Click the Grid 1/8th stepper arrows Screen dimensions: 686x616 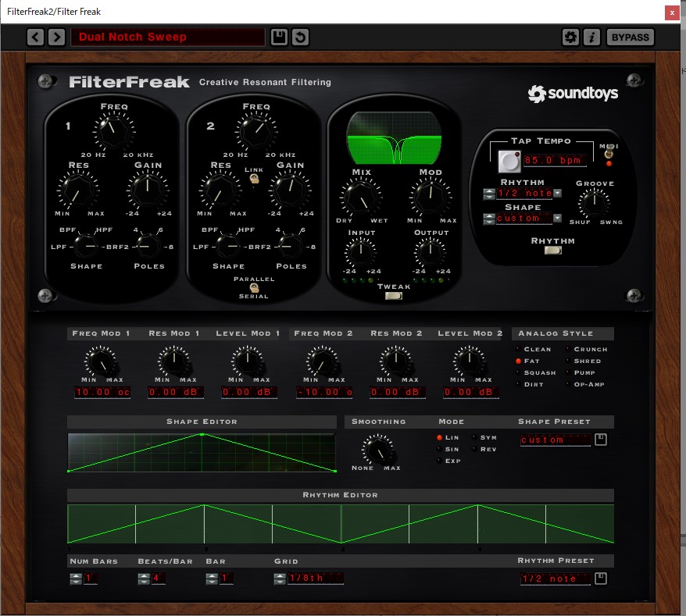[280, 579]
